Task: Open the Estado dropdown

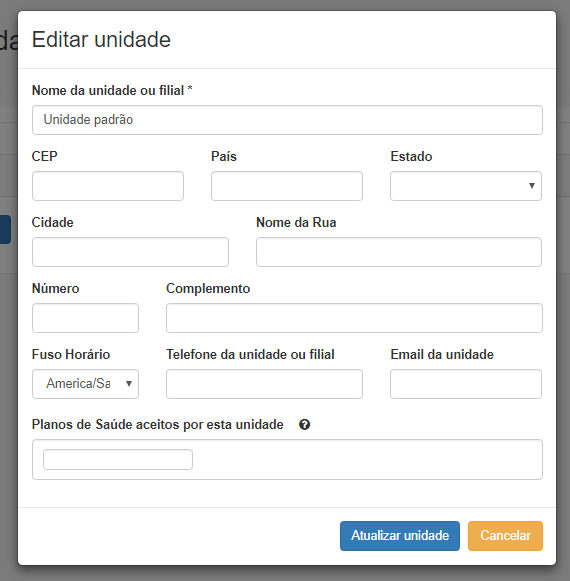Action: (466, 186)
